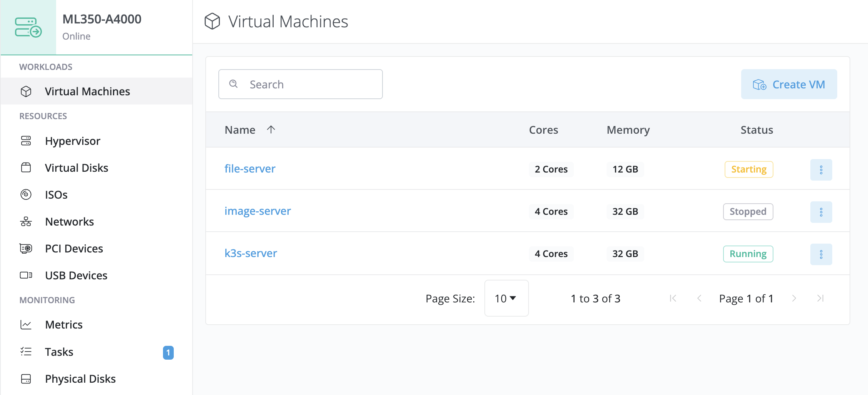Select Virtual Machines in sidebar
This screenshot has height=395, width=868.
click(x=87, y=91)
